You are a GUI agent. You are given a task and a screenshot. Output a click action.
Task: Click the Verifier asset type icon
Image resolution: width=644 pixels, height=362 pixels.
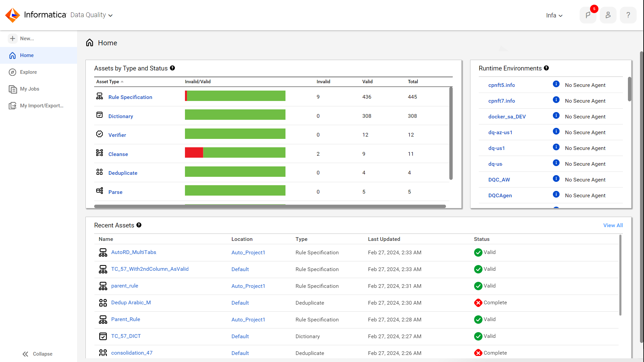point(100,134)
